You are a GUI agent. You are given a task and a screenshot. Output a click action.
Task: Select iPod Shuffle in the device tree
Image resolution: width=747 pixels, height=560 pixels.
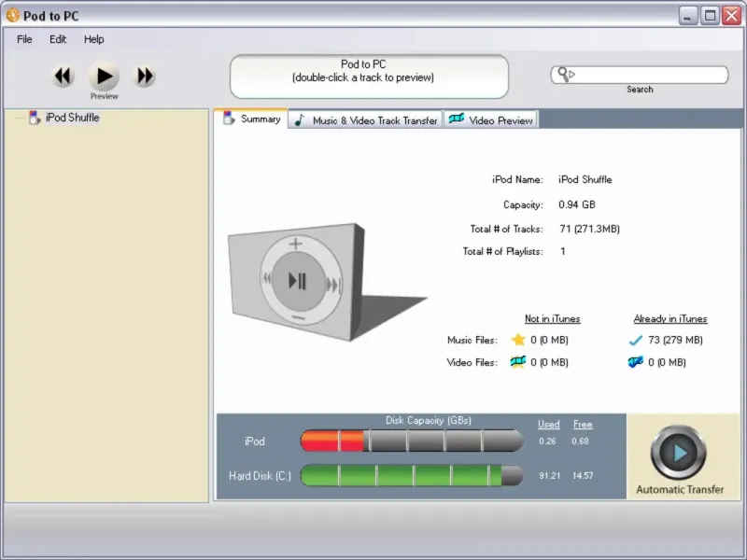click(x=72, y=118)
